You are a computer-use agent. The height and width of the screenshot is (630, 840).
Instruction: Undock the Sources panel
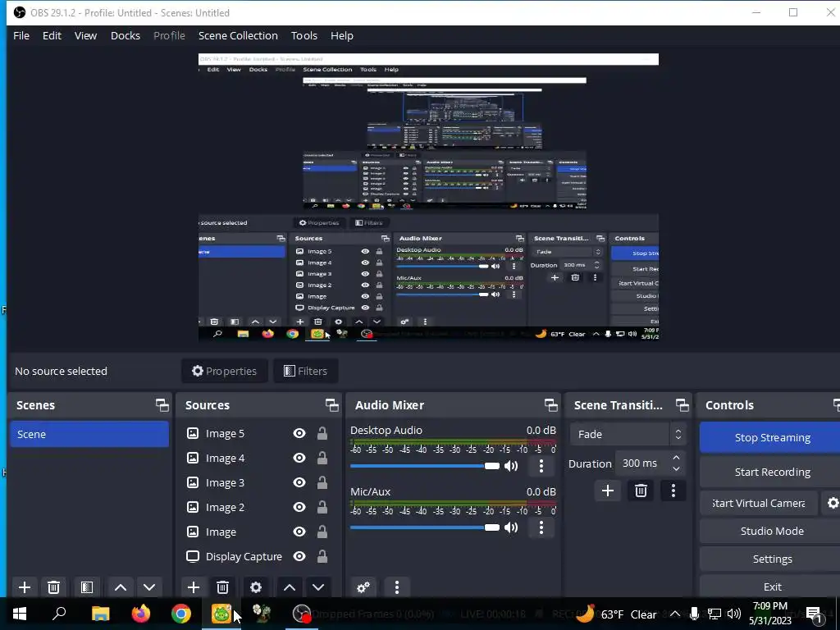pyautogui.click(x=331, y=405)
